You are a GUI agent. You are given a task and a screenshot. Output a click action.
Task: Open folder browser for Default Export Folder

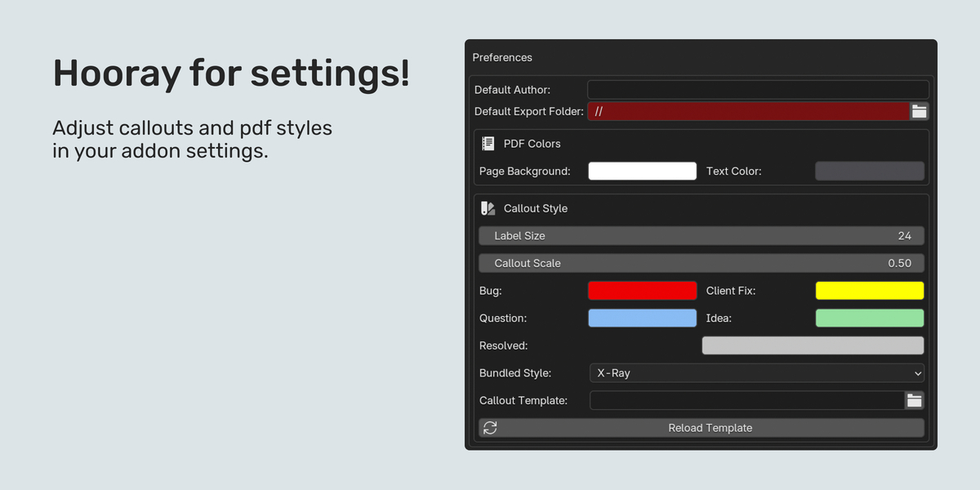920,112
